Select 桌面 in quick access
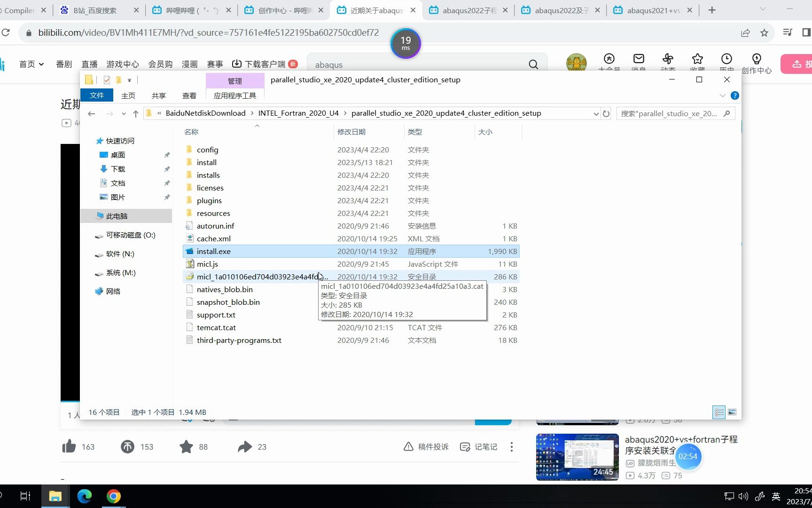812x508 pixels. [117, 155]
